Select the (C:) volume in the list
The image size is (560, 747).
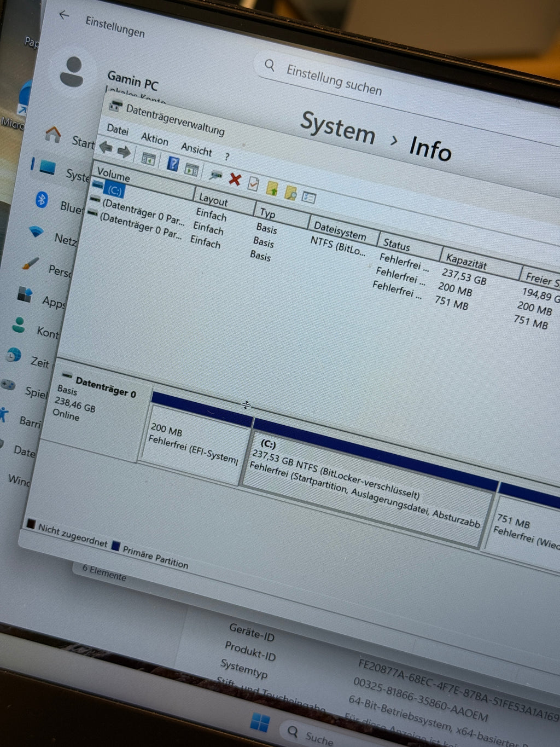pos(115,190)
